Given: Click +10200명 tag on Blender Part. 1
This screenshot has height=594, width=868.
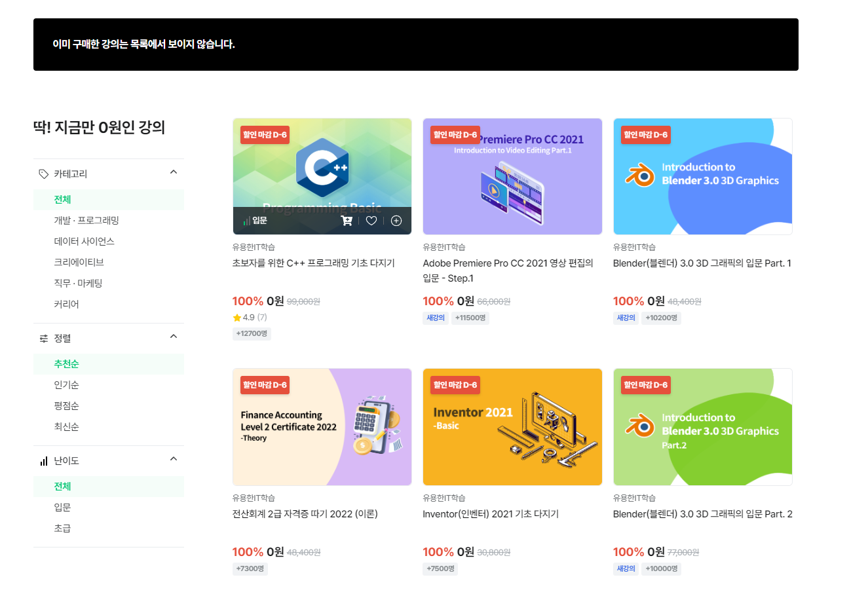Looking at the screenshot, I should 661,318.
